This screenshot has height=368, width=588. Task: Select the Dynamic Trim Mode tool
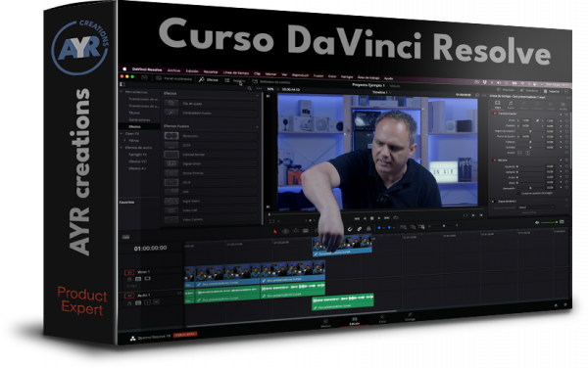point(296,231)
